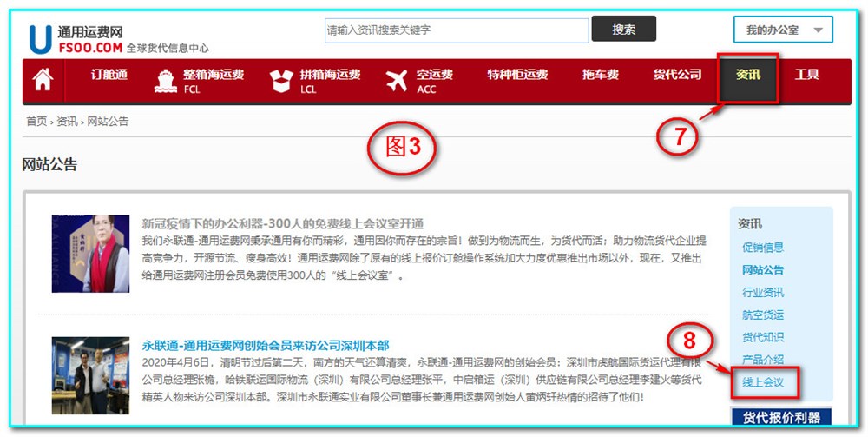Click the 全球货代信息中心 slogan text
Viewport: 868px width, 437px height.
[x=168, y=48]
